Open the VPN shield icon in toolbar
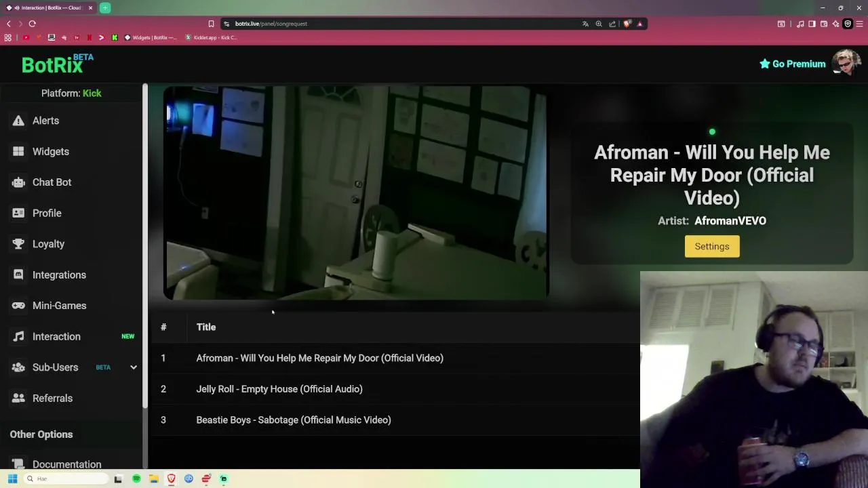Viewport: 868px width, 488px height. 848,24
